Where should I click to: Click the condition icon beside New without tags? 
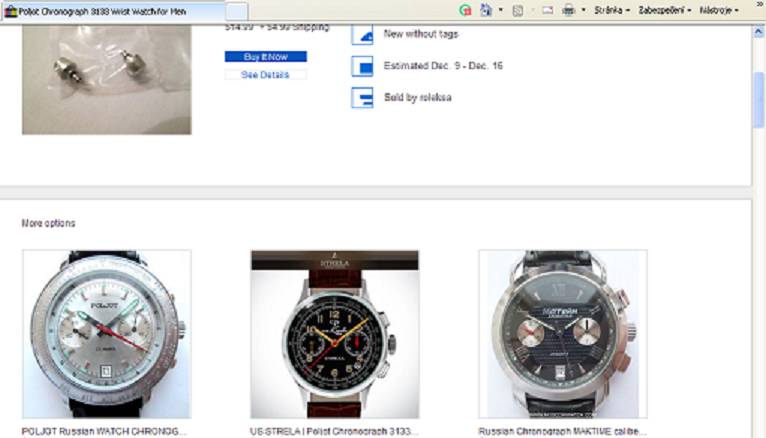click(362, 35)
